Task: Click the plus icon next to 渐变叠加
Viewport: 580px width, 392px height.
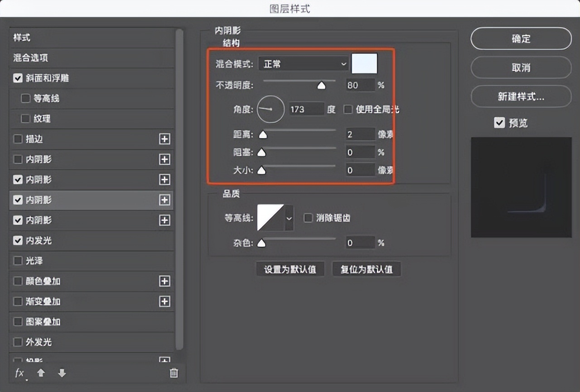Action: point(164,301)
